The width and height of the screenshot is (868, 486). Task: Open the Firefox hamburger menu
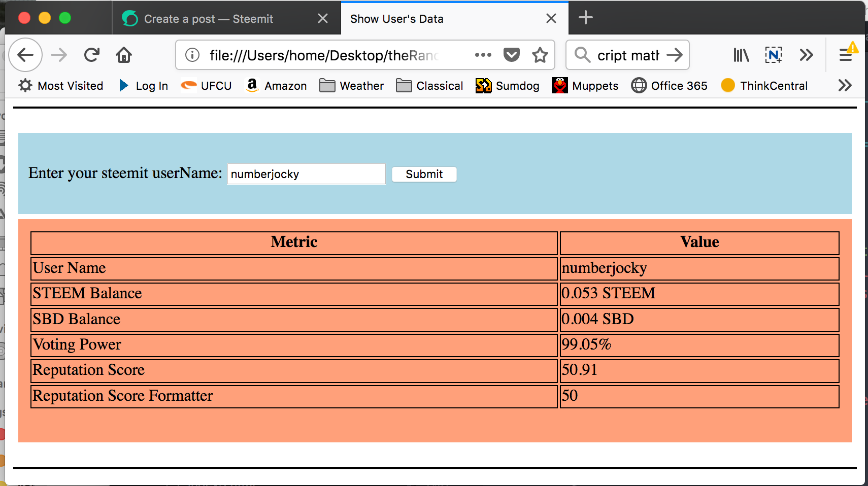coord(846,55)
